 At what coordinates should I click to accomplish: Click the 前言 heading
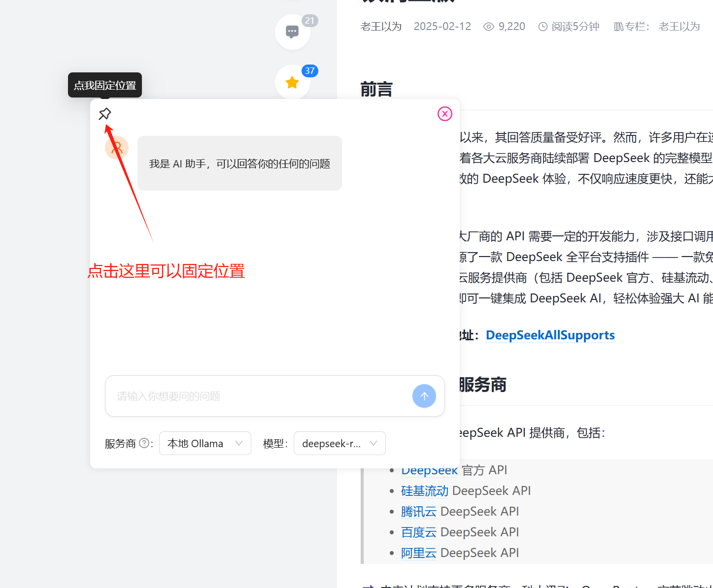(x=376, y=90)
